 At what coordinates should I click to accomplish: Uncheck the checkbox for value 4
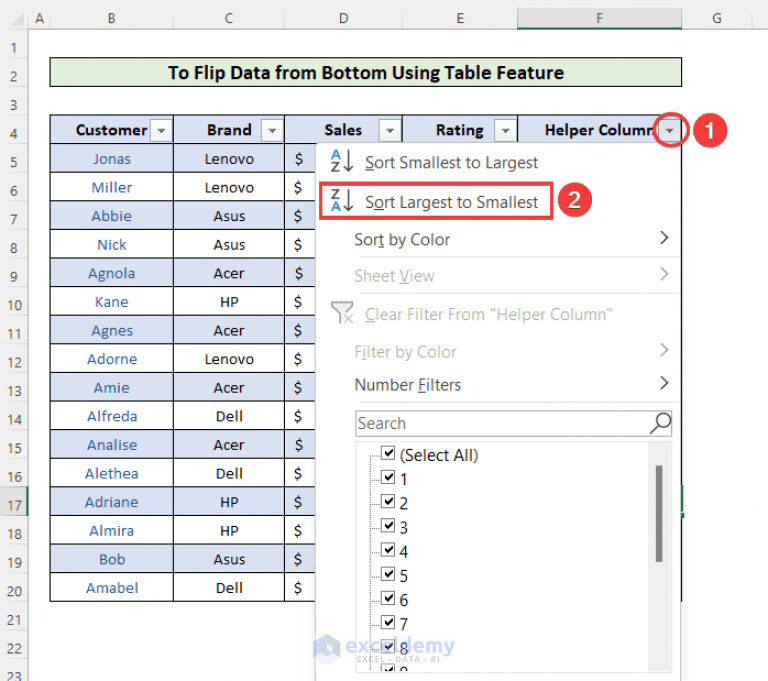388,550
